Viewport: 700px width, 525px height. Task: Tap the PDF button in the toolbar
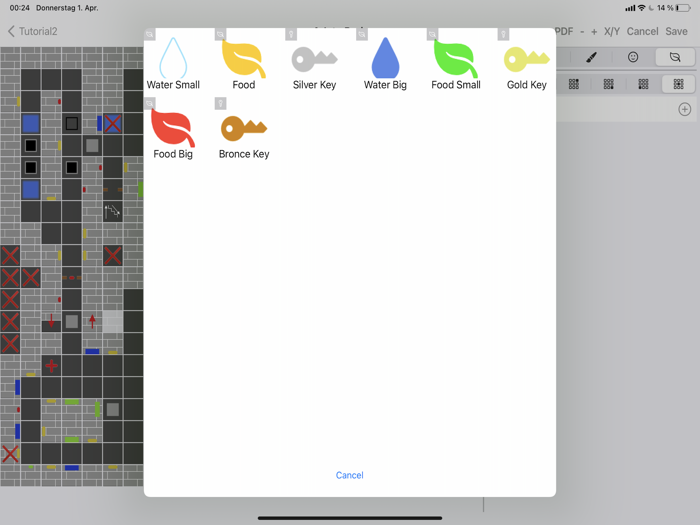(564, 31)
